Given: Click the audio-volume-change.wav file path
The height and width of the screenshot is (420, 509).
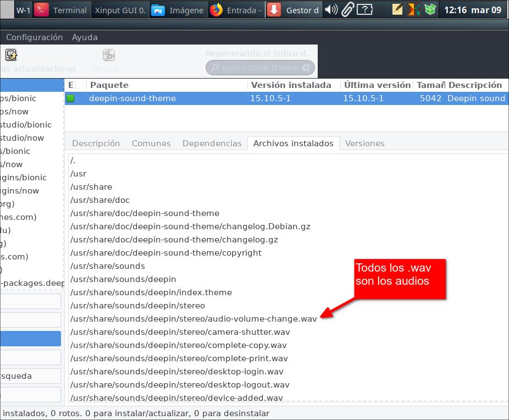Looking at the screenshot, I should click(x=193, y=319).
